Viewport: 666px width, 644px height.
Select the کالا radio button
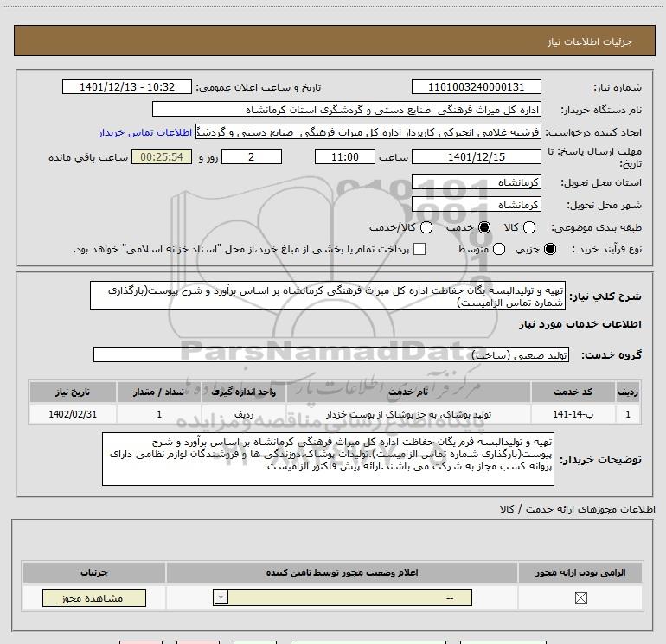click(529, 227)
